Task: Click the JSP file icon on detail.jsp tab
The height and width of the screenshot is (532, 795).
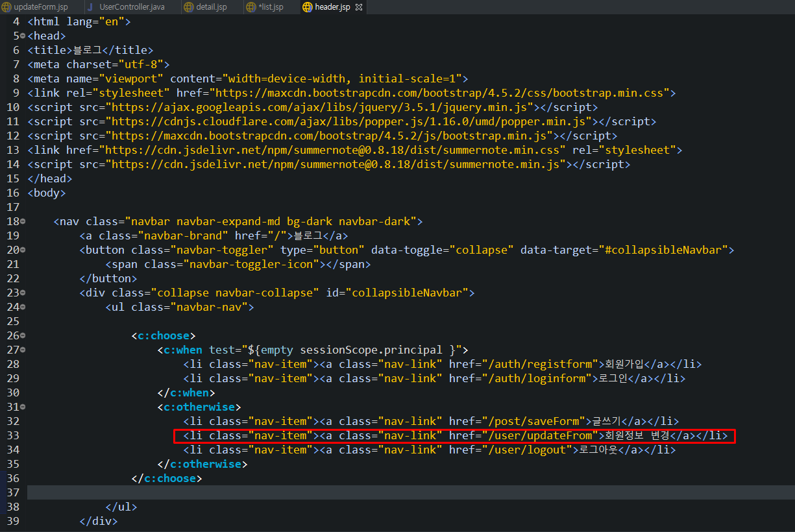Action: [189, 7]
